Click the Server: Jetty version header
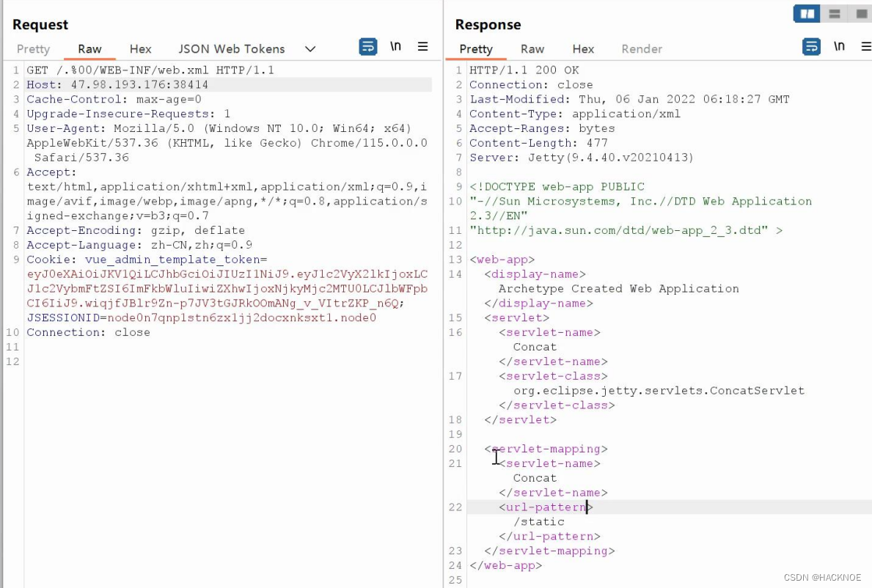872x588 pixels. coord(581,158)
